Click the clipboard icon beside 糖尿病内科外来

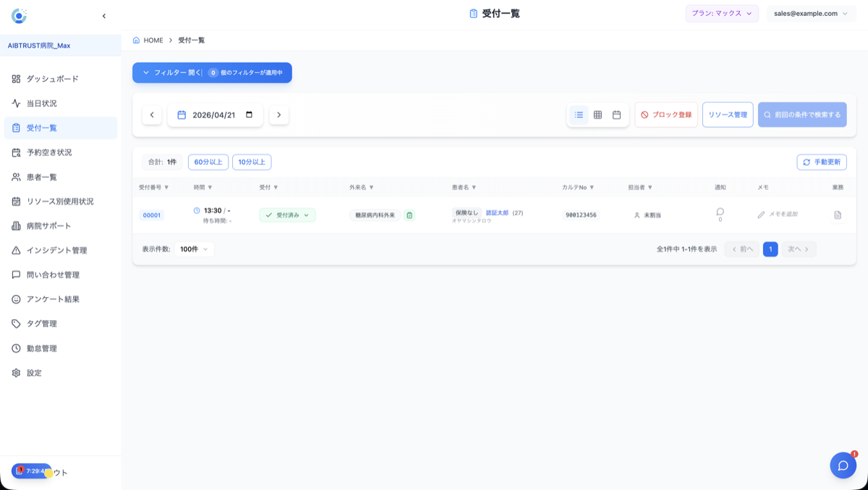pyautogui.click(x=409, y=215)
